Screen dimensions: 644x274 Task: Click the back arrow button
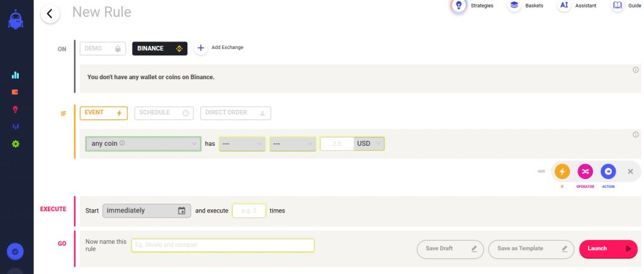pyautogui.click(x=50, y=14)
